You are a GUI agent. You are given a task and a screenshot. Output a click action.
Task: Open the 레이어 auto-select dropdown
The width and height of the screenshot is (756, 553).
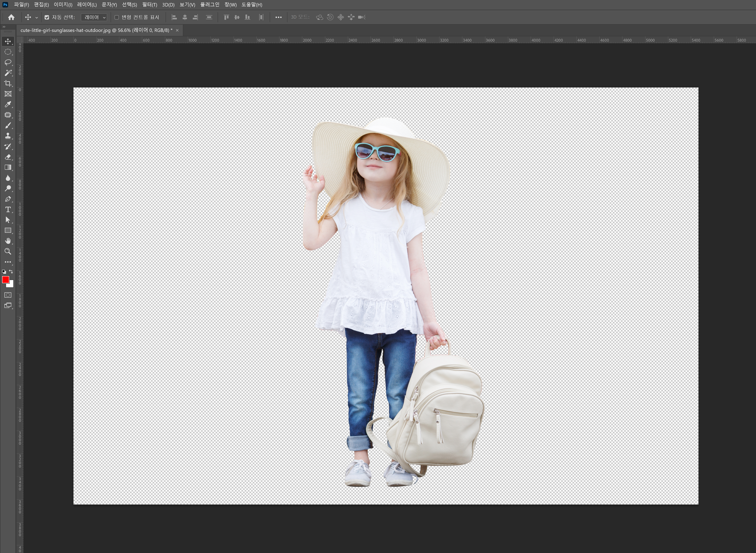click(94, 17)
